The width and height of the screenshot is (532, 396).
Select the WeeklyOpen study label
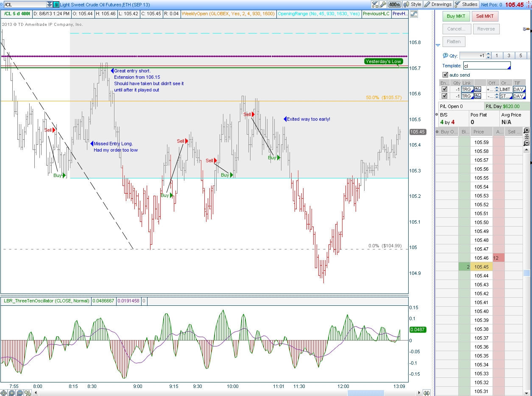pos(228,14)
